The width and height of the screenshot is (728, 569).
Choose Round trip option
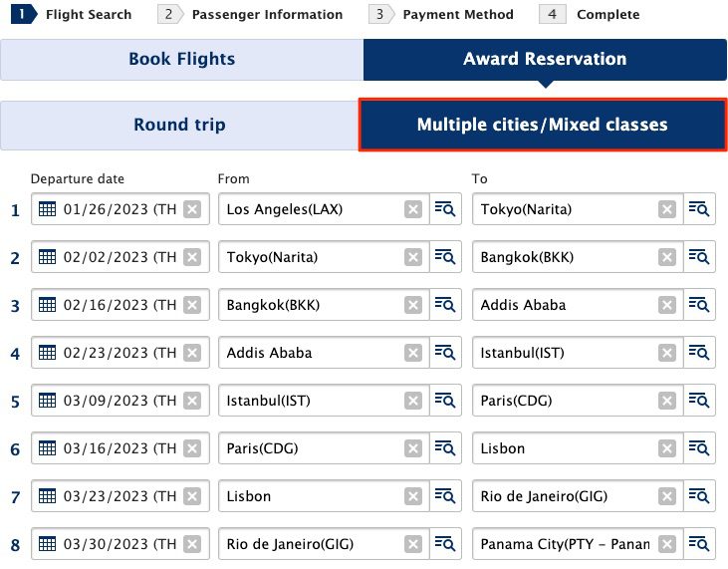pyautogui.click(x=179, y=125)
